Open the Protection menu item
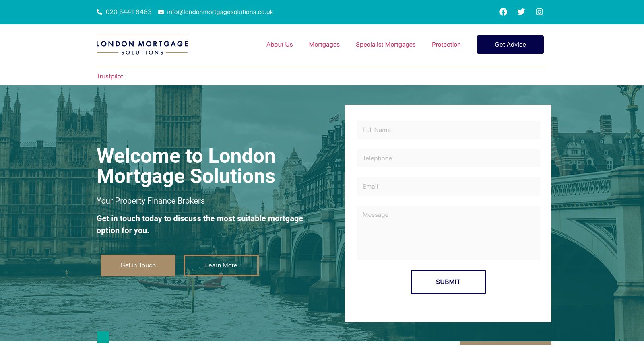This screenshot has height=362, width=644. click(446, 45)
